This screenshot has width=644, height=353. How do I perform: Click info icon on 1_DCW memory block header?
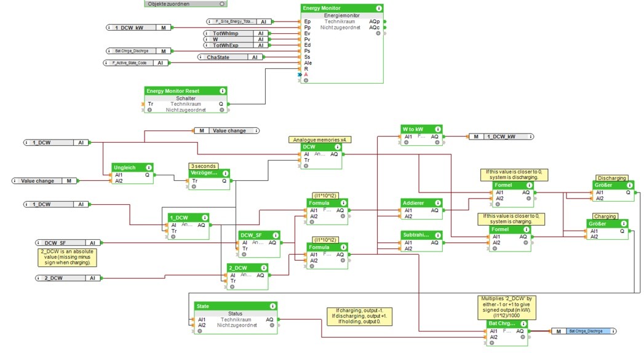click(205, 218)
